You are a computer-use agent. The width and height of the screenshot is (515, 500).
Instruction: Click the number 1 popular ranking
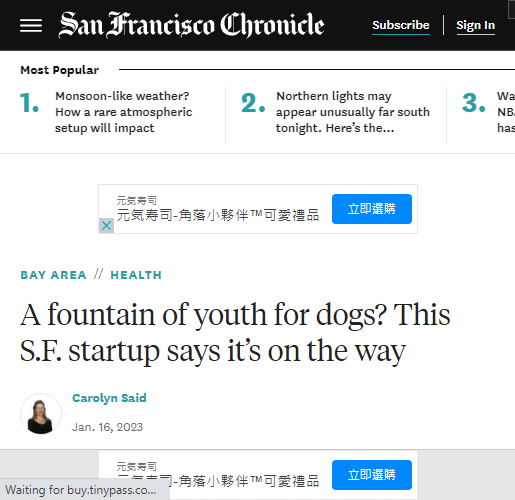coord(30,103)
